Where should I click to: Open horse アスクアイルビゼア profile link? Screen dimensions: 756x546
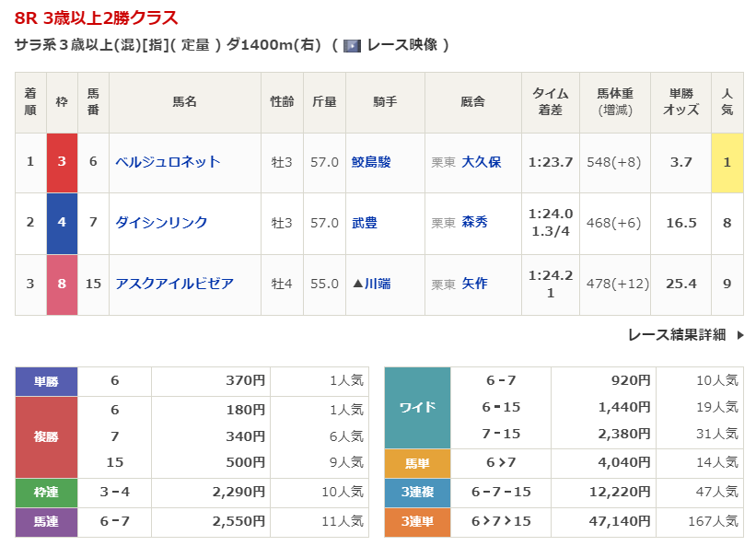point(174,284)
